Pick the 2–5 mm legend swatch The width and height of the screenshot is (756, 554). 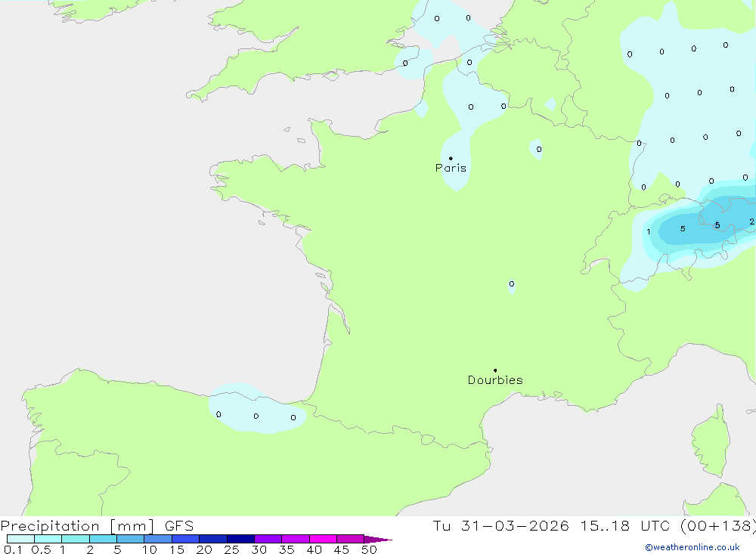[103, 539]
